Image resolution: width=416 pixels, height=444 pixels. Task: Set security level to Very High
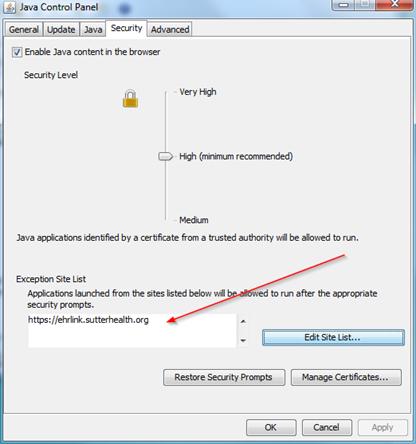click(198, 92)
